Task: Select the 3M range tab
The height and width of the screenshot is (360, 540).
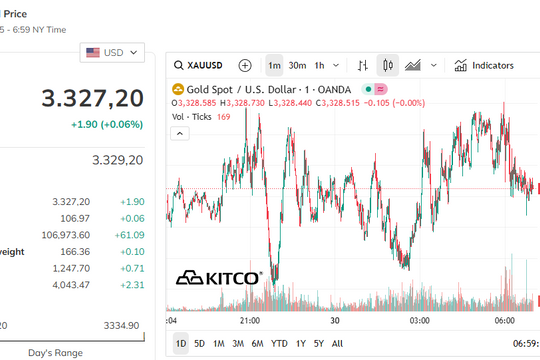Action: pos(238,343)
